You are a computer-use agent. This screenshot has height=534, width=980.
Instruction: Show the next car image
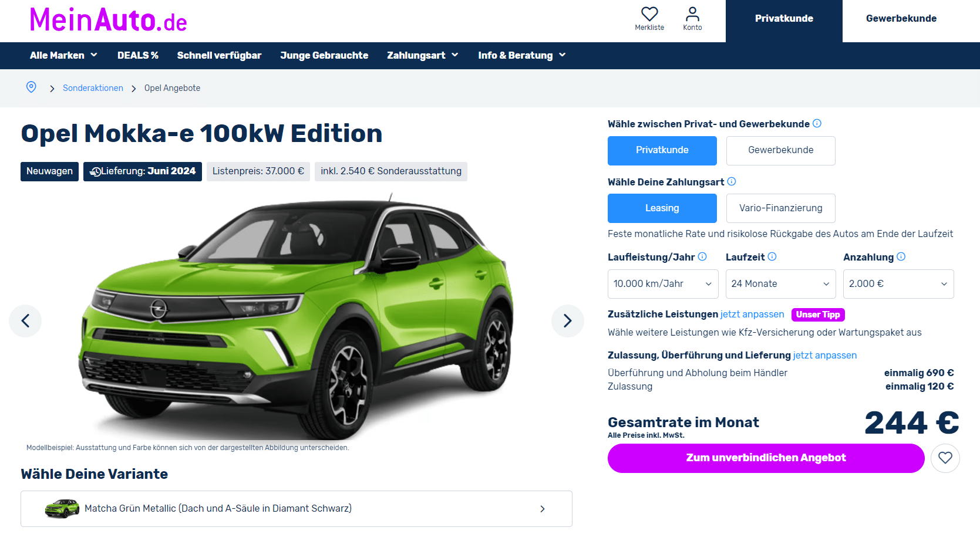567,320
